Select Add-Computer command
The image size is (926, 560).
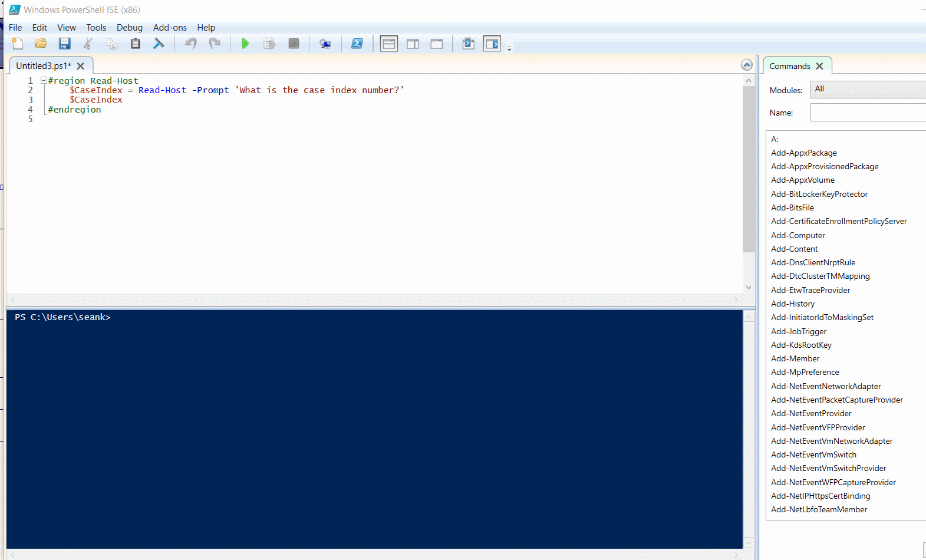798,235
